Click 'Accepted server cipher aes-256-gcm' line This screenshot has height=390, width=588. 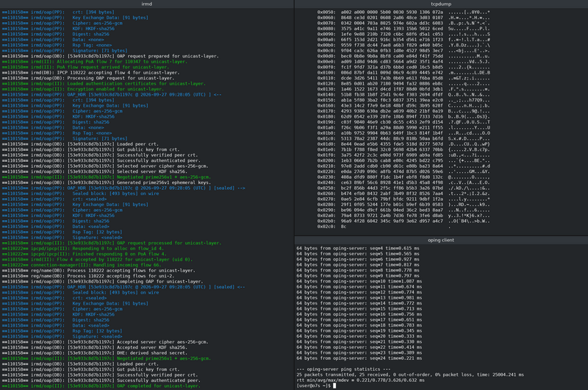click(x=105, y=342)
